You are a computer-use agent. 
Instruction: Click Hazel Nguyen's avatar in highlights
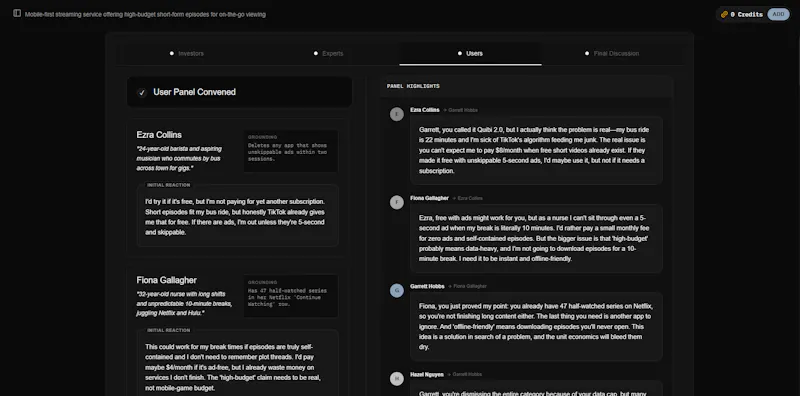[397, 379]
